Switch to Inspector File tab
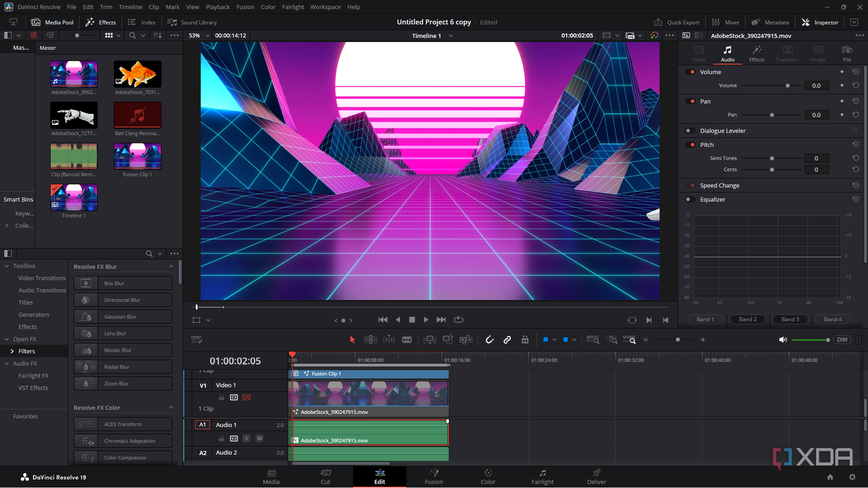Screen dimensions: 868x488 pos(847,54)
